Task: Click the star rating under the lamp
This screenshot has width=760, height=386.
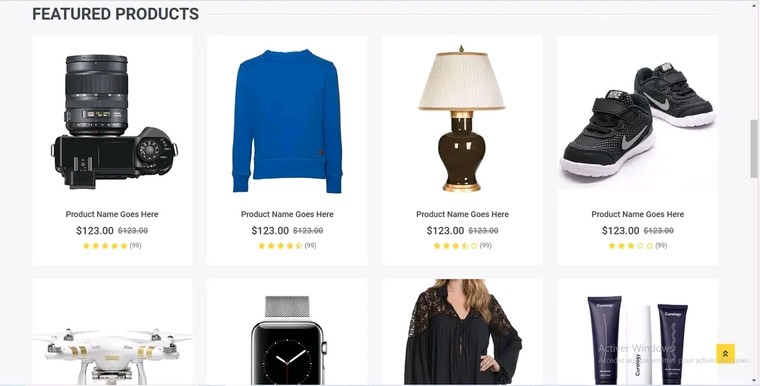Action: (456, 246)
